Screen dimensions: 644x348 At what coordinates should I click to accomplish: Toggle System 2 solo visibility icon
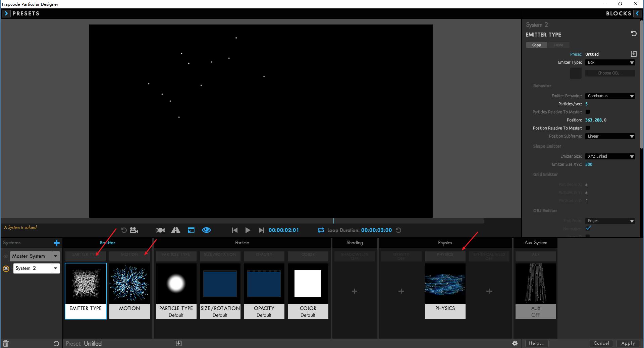click(x=6, y=268)
